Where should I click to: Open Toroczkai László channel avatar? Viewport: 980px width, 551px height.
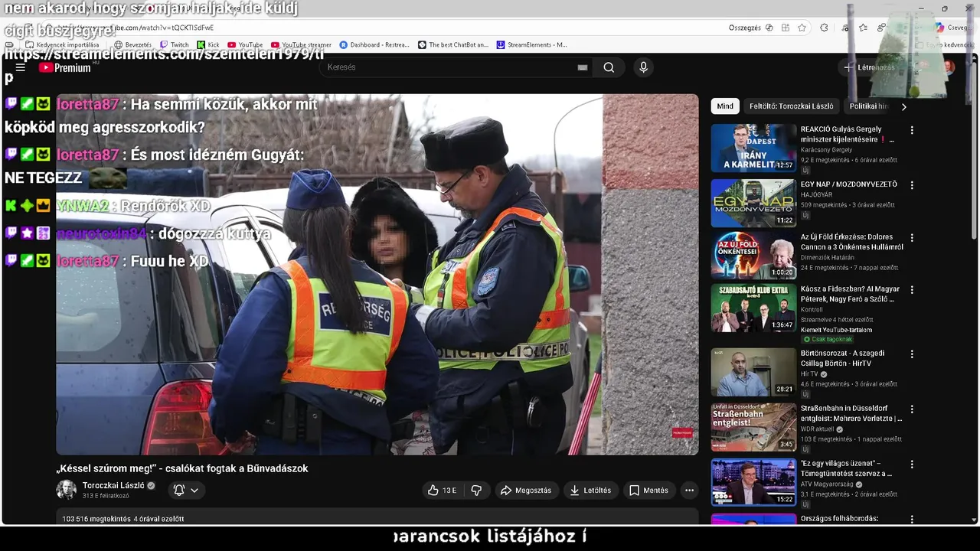[x=67, y=490]
